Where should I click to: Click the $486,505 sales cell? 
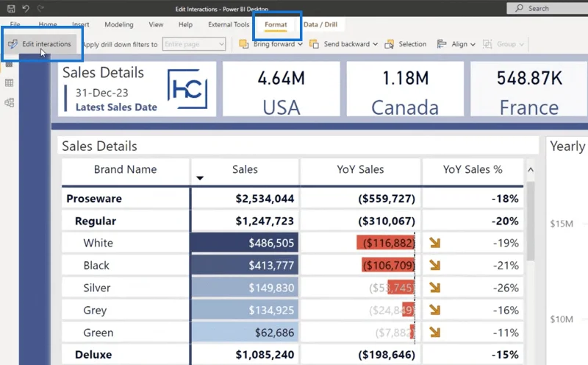click(245, 243)
